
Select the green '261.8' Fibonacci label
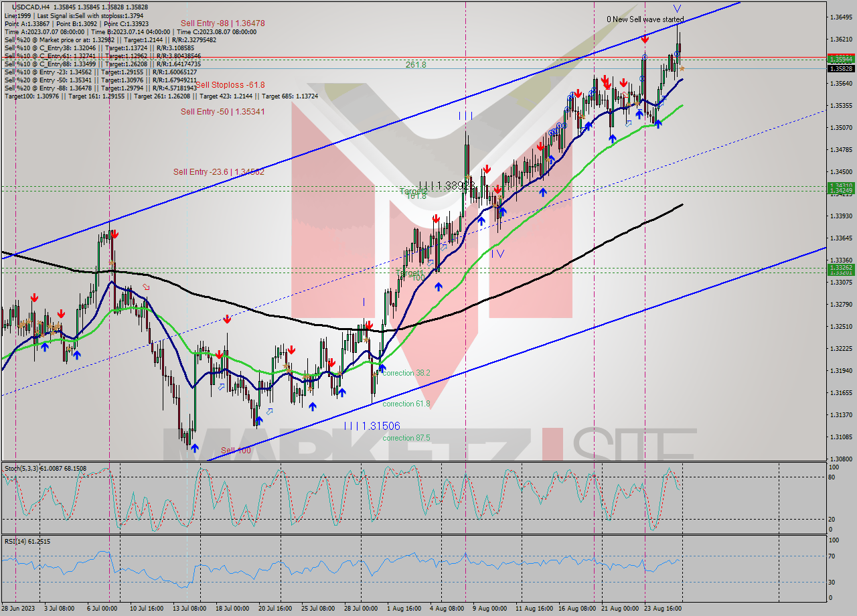click(416, 65)
